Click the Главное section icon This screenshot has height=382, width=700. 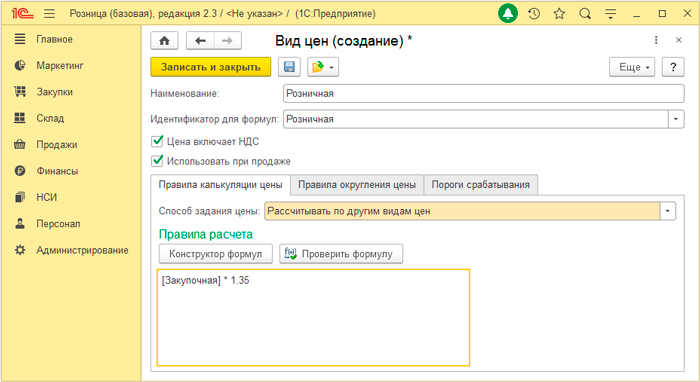[20, 39]
